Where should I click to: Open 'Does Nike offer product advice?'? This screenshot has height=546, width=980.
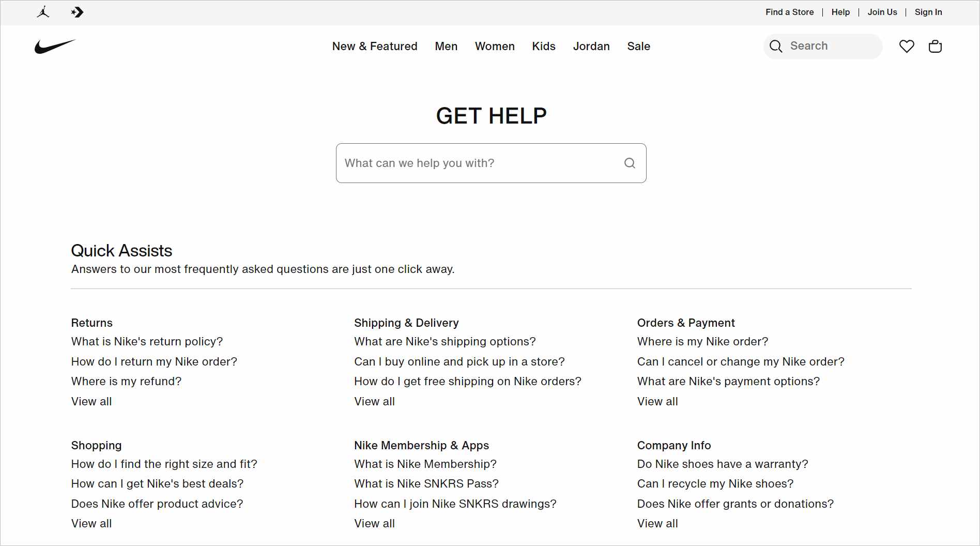[157, 504]
